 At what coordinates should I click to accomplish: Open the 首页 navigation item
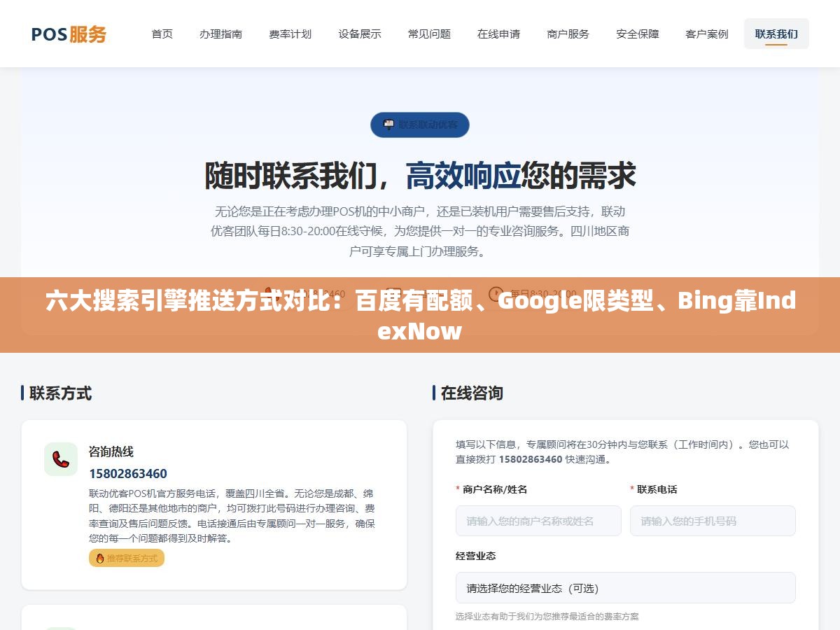click(x=162, y=34)
